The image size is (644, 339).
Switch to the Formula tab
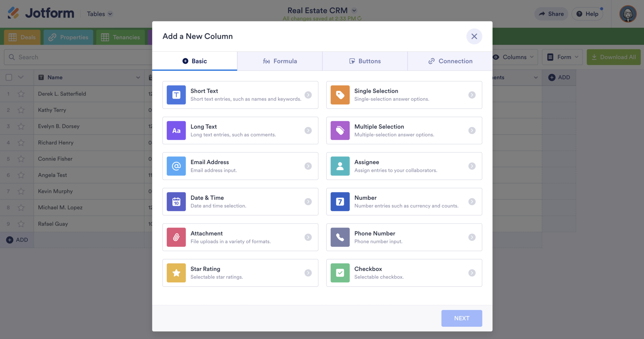tap(280, 61)
